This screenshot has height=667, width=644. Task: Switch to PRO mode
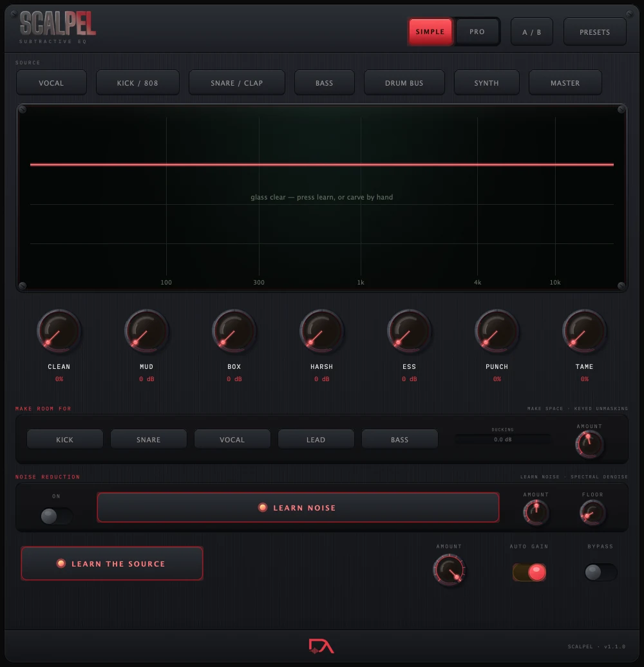(x=477, y=32)
